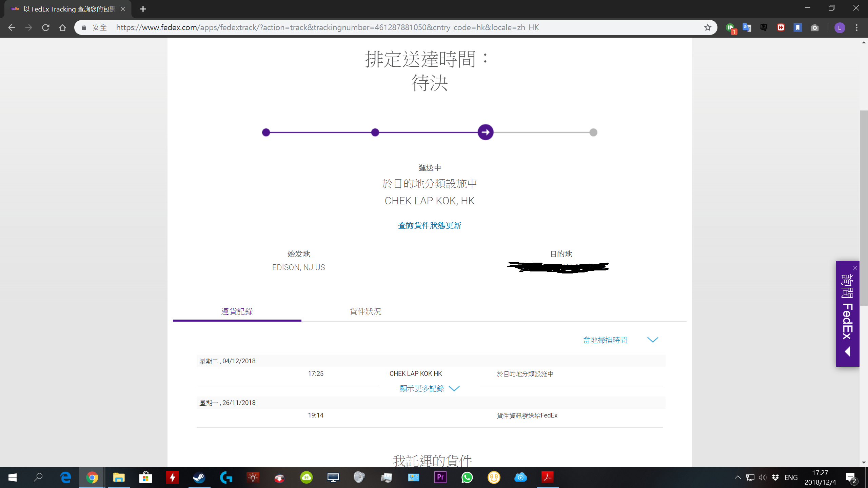Viewport: 868px width, 488px height.
Task: Launch Microsoft Edge from the taskbar
Action: tap(65, 477)
